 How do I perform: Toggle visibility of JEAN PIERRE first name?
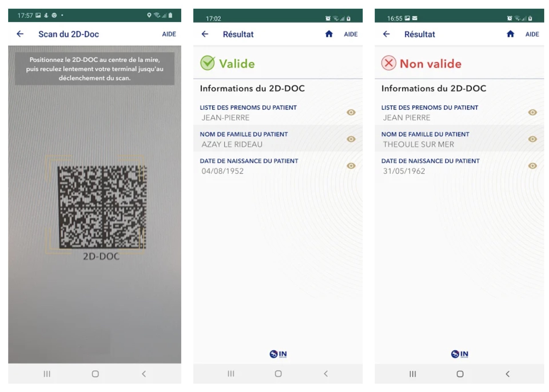[532, 112]
